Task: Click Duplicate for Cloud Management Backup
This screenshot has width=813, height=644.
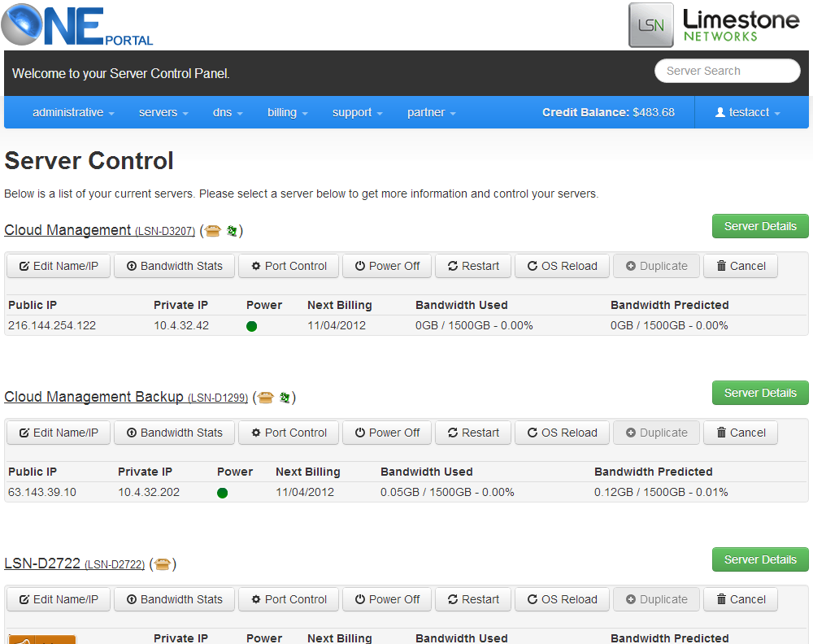Action: 656,433
